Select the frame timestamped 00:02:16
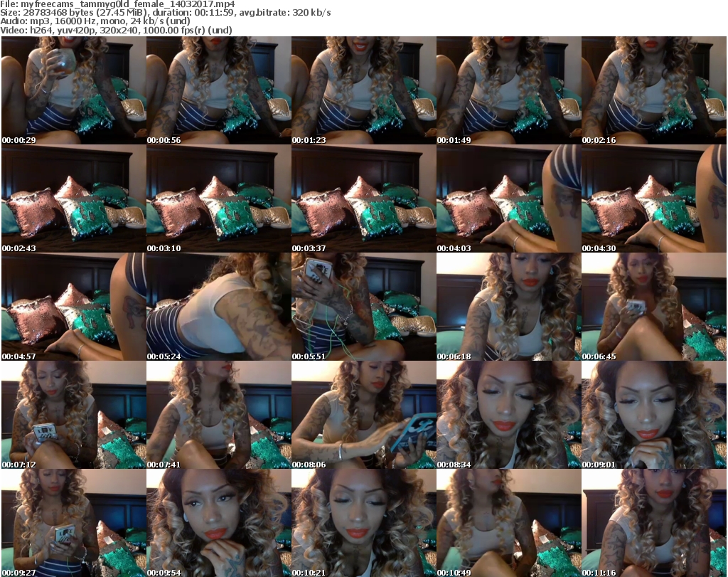Image resolution: width=728 pixels, height=577 pixels. (x=654, y=90)
